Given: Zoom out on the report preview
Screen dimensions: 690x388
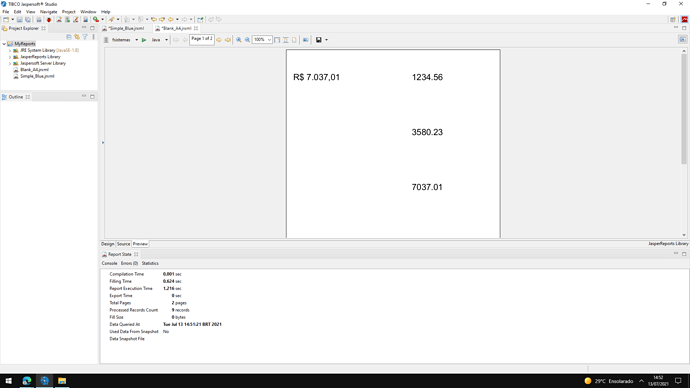Looking at the screenshot, I should tap(247, 40).
